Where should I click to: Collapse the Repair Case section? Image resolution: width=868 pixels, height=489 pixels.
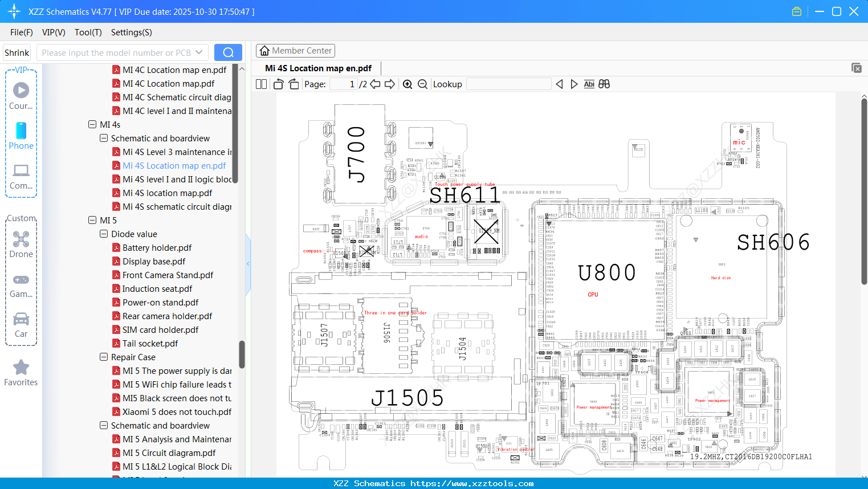[x=103, y=357]
